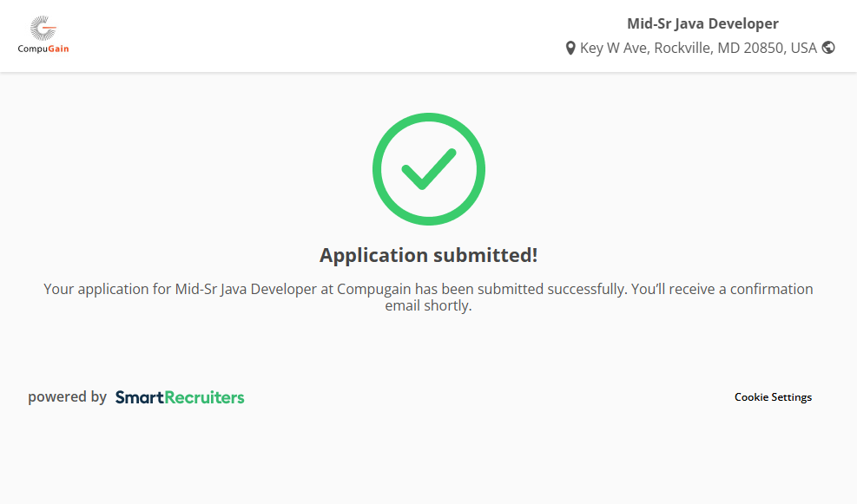The image size is (857, 504).
Task: Click the green circle ring around the checkmark
Action: [x=379, y=169]
